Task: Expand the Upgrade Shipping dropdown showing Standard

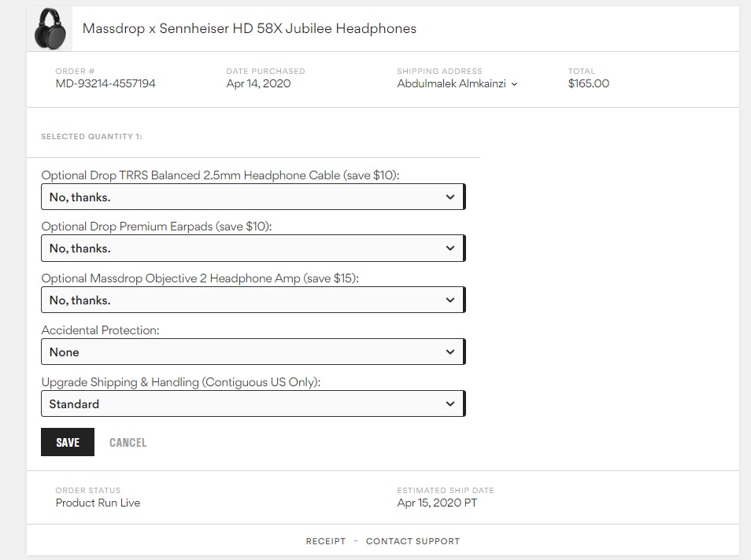Action: (253, 404)
